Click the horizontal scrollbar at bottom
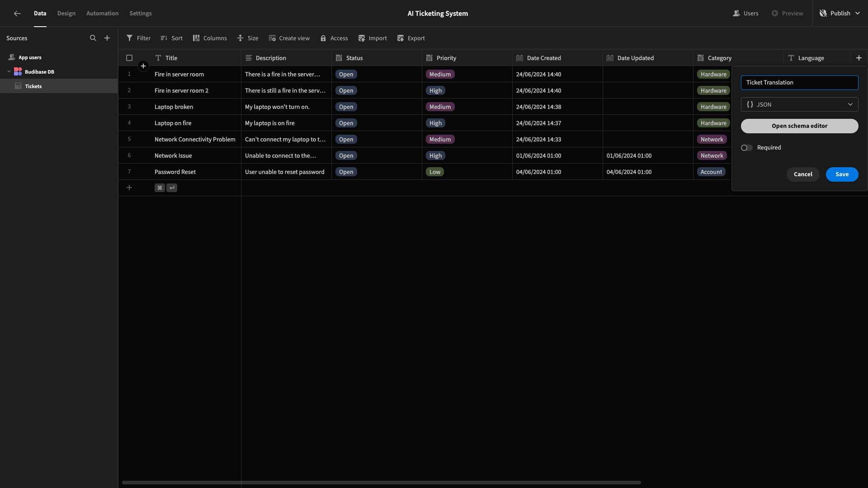This screenshot has height=488, width=868. click(382, 483)
